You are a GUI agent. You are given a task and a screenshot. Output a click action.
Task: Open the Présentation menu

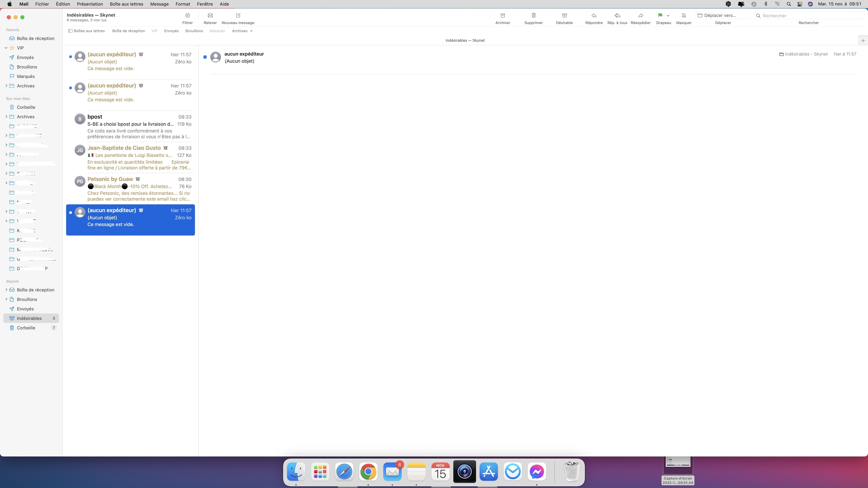[90, 4]
